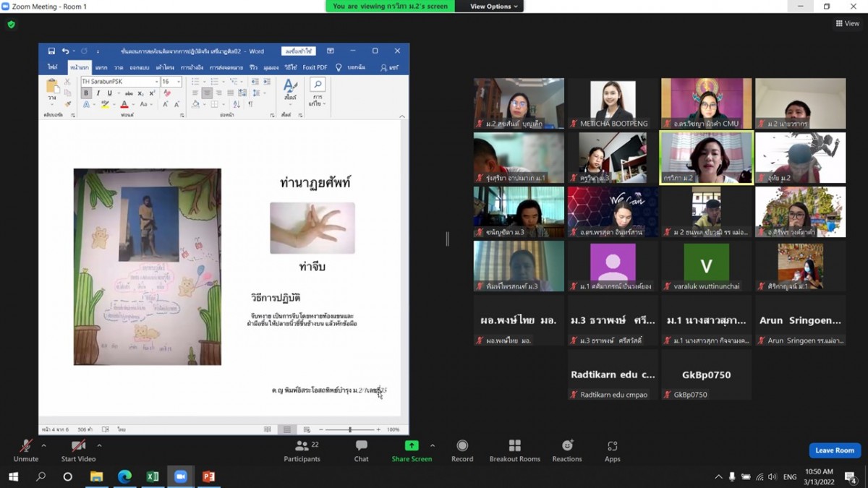Start recording with the Record button
The height and width of the screenshot is (488, 868).
(x=462, y=450)
